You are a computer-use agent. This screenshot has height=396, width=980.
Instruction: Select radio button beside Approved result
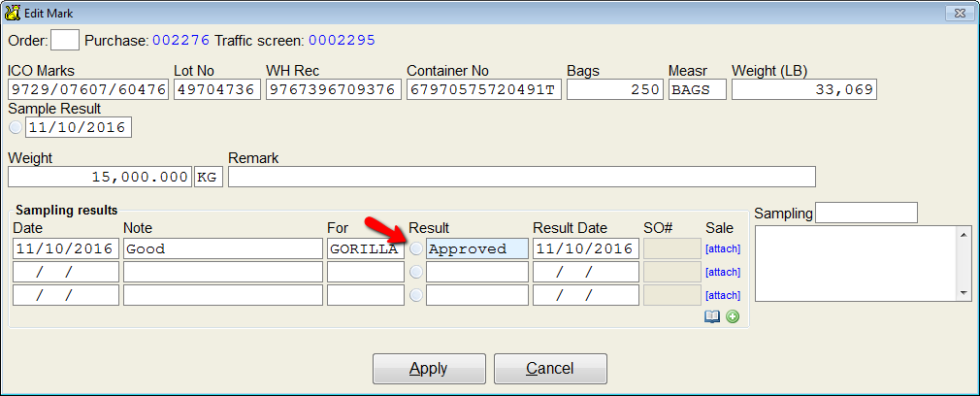click(x=415, y=249)
